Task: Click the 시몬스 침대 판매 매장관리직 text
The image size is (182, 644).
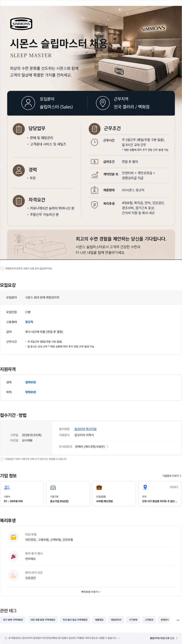Action: 42,297
